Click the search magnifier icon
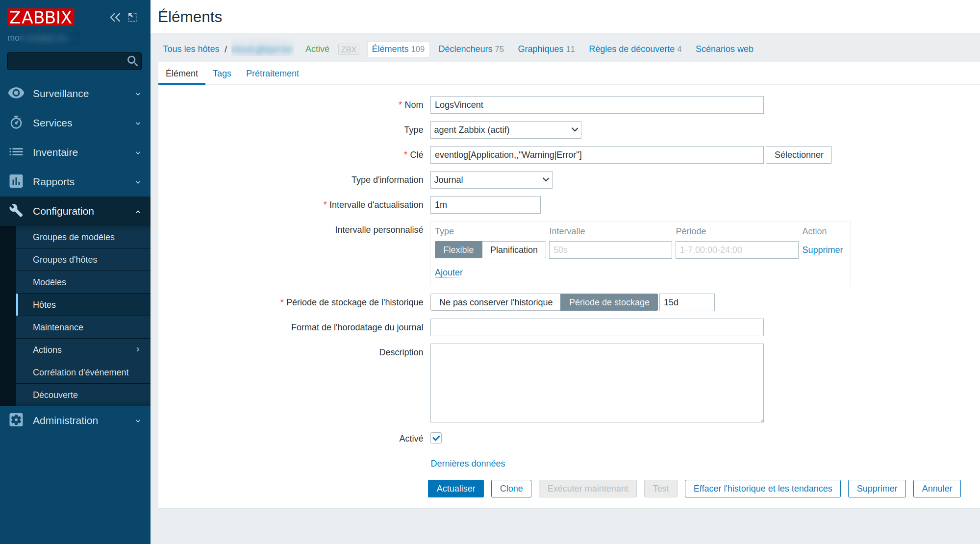This screenshot has height=544, width=980. 132,61
